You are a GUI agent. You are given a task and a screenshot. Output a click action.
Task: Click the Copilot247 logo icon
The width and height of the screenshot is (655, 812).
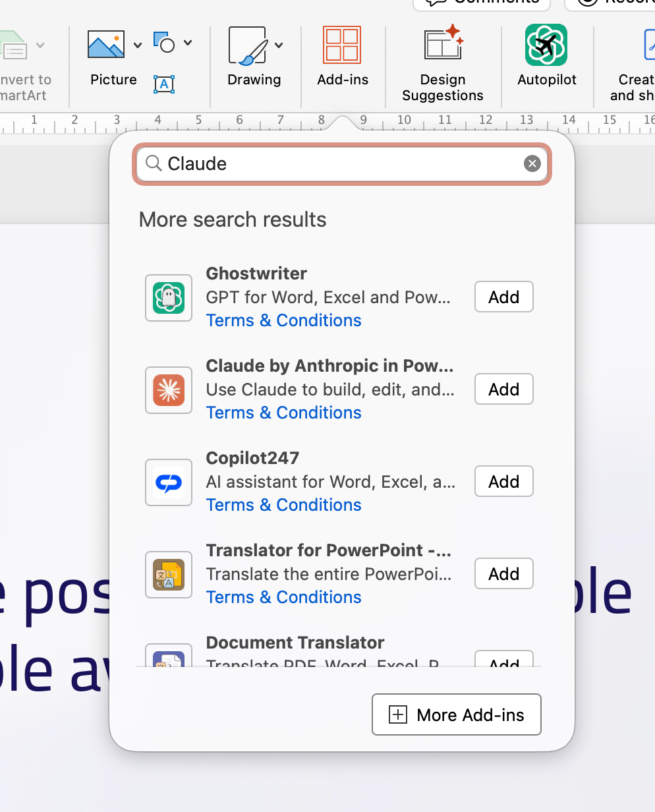[x=169, y=482]
